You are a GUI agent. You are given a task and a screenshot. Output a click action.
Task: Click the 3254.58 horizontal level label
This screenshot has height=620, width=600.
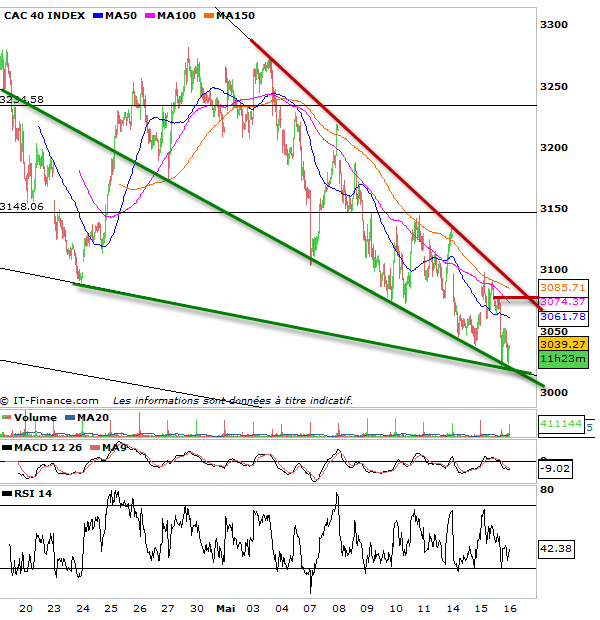pos(22,100)
